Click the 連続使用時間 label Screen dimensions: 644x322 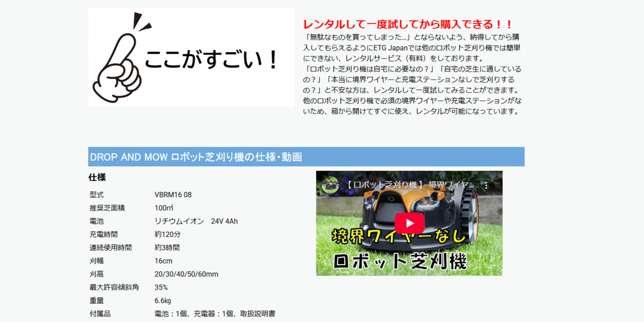[x=111, y=247]
